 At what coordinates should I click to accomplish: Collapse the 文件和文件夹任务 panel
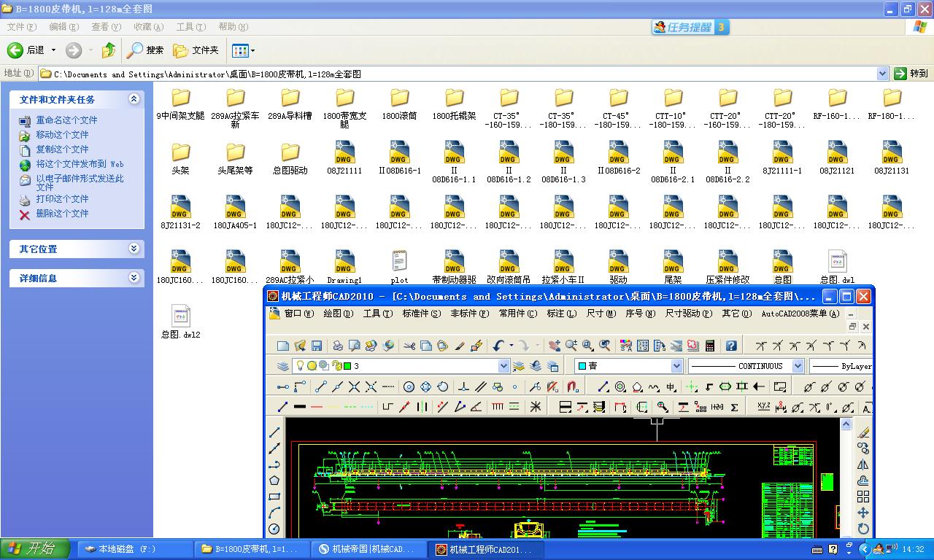[x=134, y=99]
